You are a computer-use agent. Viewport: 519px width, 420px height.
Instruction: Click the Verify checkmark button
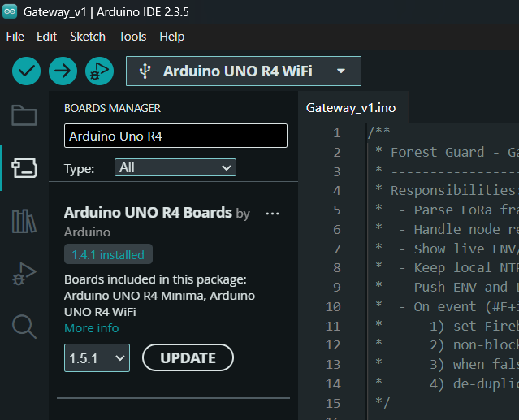click(27, 71)
